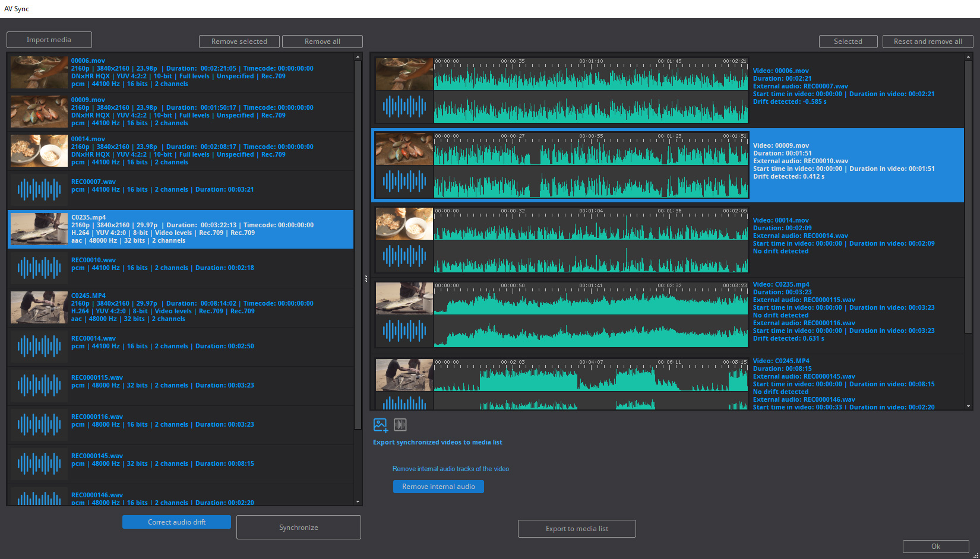This screenshot has width=980, height=559.
Task: Click Reset and remove all
Action: [x=928, y=42]
